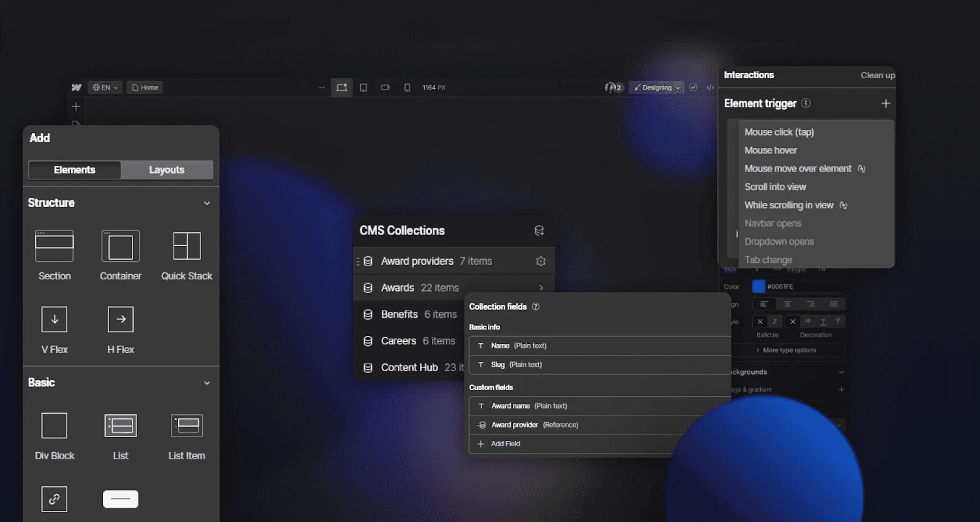The width and height of the screenshot is (980, 522).
Task: Select the Section element in Structure
Action: [x=54, y=254]
